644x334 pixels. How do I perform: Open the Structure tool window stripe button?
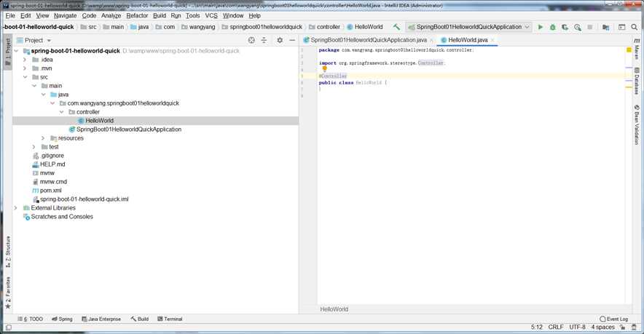pos(8,252)
